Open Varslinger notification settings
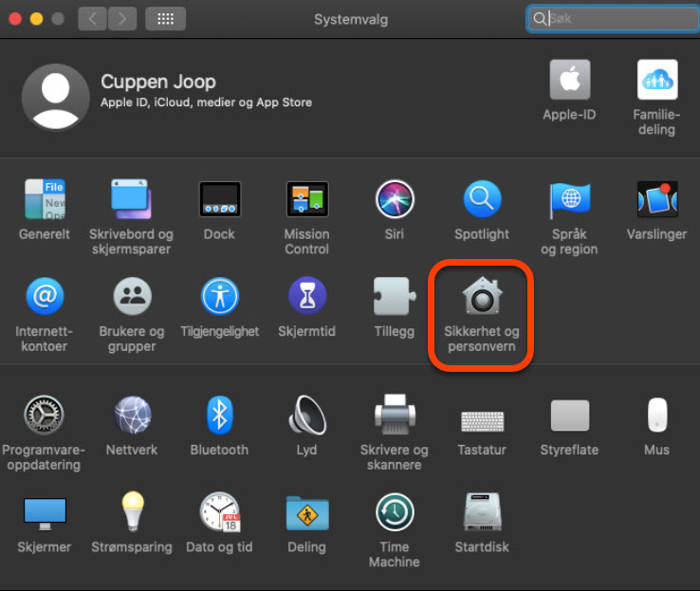This screenshot has width=700, height=591. 656,199
